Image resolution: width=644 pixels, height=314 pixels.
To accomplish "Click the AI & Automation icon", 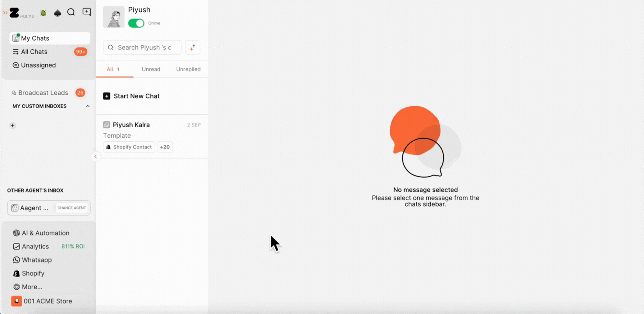I will click(16, 233).
